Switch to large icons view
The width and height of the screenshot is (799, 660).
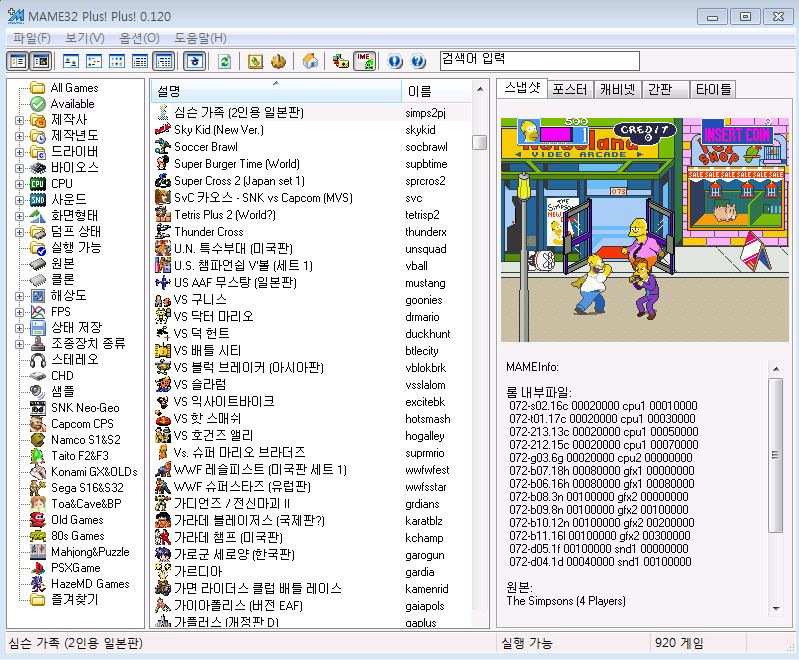[70, 62]
